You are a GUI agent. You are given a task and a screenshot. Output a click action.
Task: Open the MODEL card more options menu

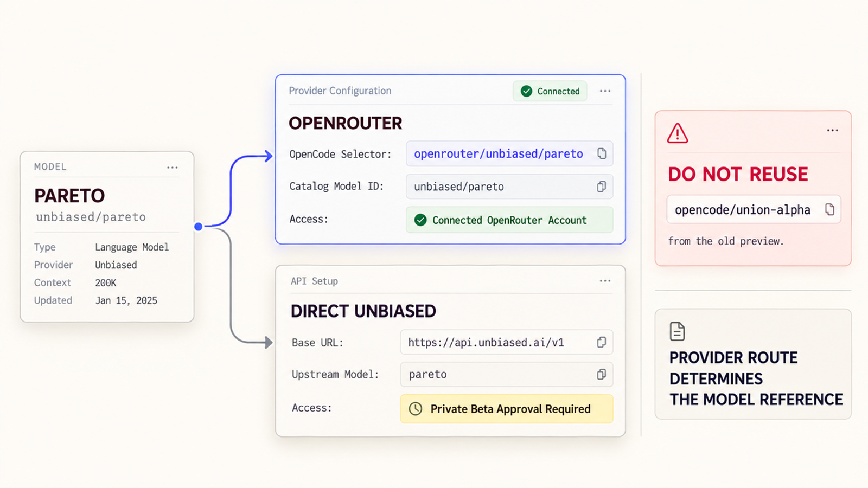point(173,168)
